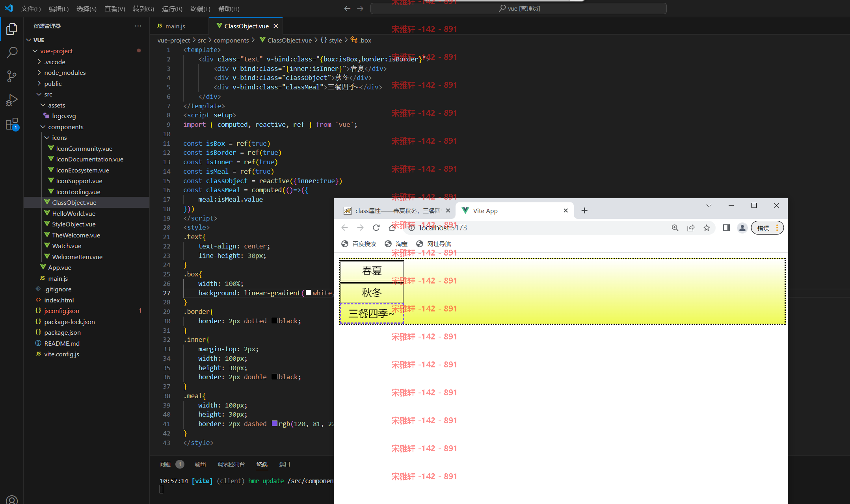Switch to the 问题 panel tab
The width and height of the screenshot is (850, 504).
[165, 464]
